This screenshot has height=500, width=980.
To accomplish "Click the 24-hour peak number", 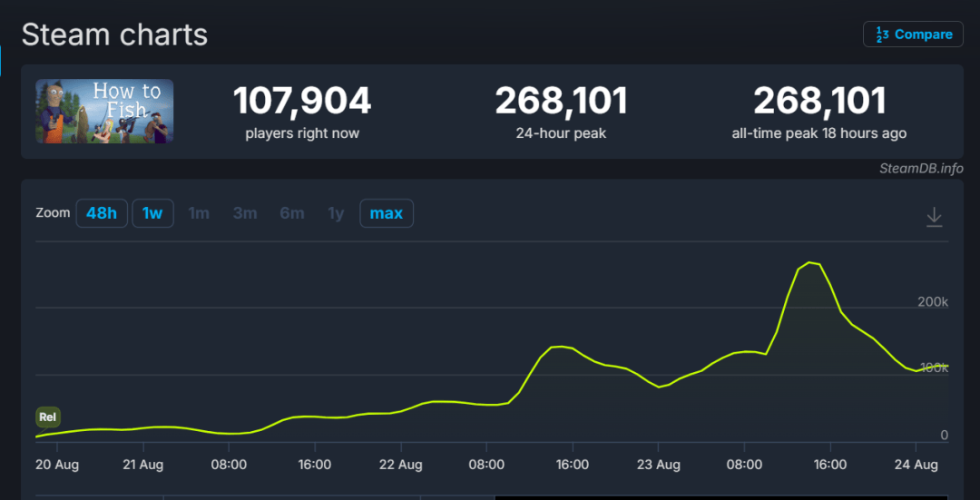I will coord(562,101).
